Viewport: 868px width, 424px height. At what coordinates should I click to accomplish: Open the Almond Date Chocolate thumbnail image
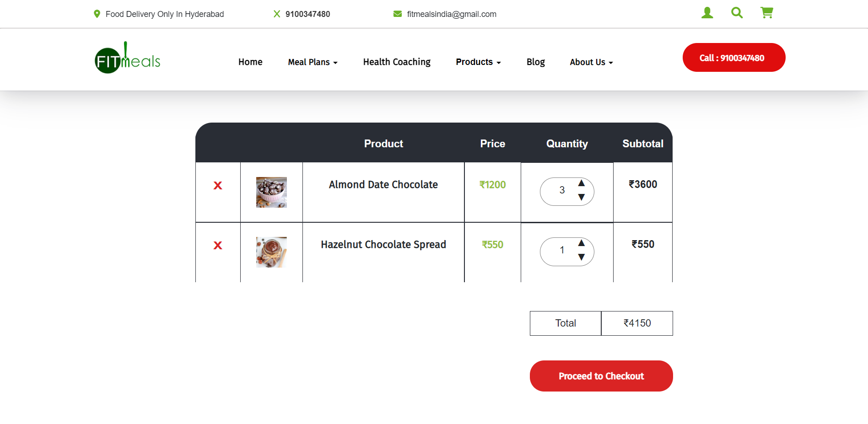[x=271, y=192]
